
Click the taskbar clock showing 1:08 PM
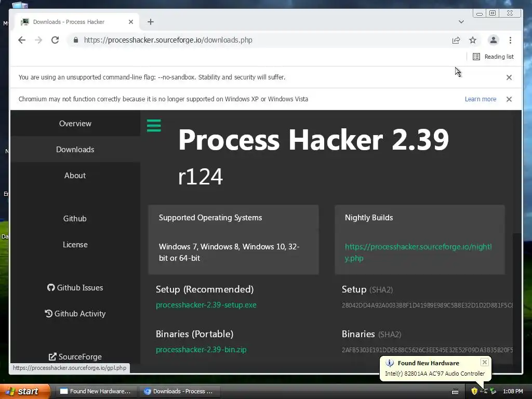513,391
